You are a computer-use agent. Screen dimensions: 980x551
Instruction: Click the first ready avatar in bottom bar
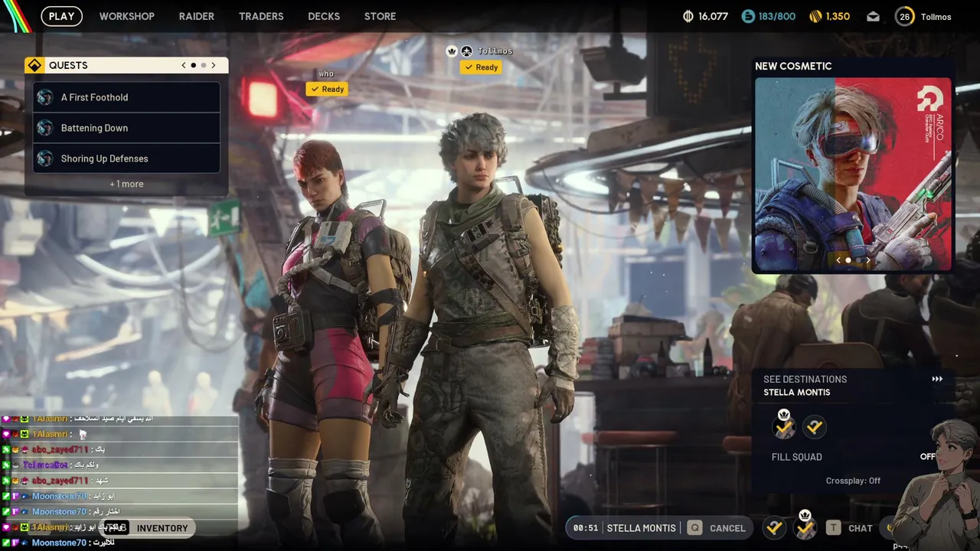pyautogui.click(x=774, y=527)
